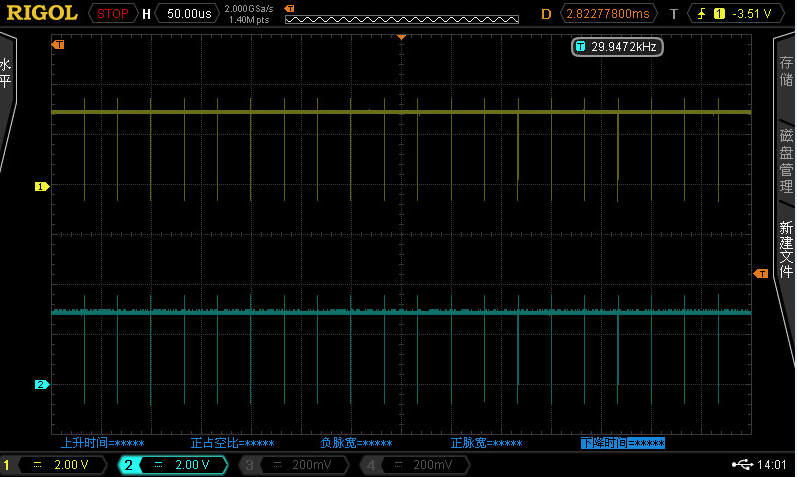Open the 存储 storage menu tab
Image resolution: width=797 pixels, height=477 pixels.
coord(786,71)
